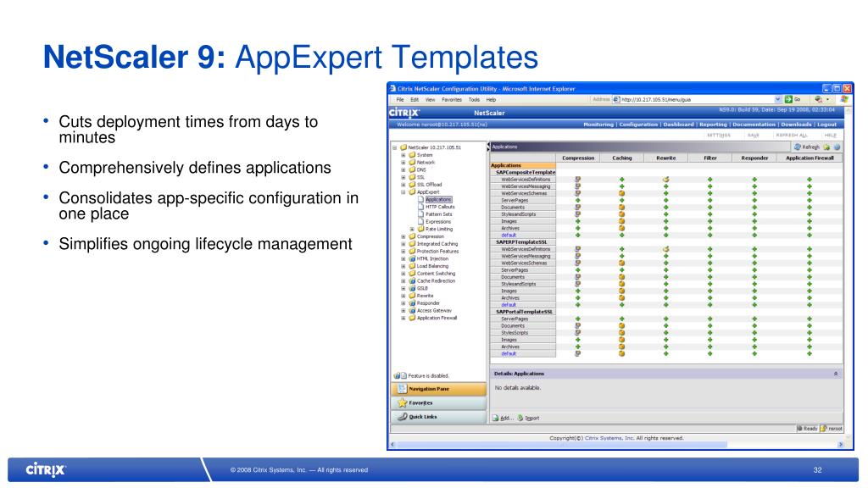The width and height of the screenshot is (868, 488).
Task: Click Rewrite icon for WebServicesDefinitions under SAPCompositeTemplate
Action: pyautogui.click(x=666, y=180)
